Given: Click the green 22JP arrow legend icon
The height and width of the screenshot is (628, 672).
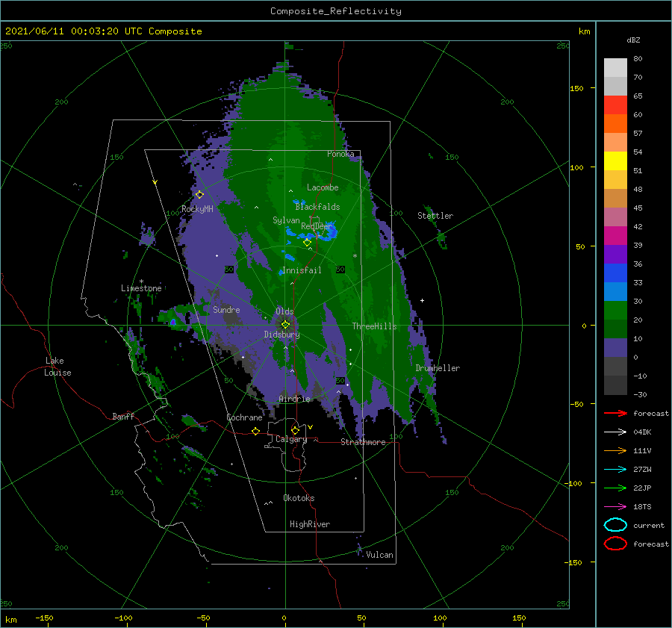Looking at the screenshot, I should click(x=615, y=488).
